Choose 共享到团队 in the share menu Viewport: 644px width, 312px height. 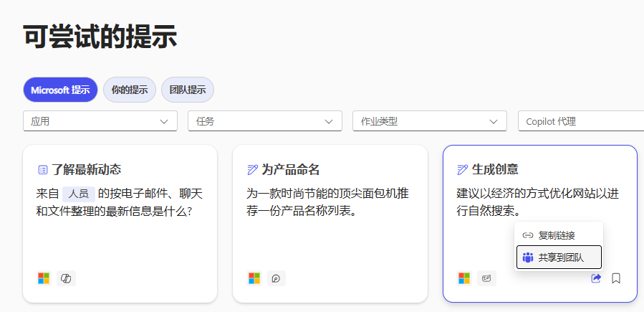point(559,257)
